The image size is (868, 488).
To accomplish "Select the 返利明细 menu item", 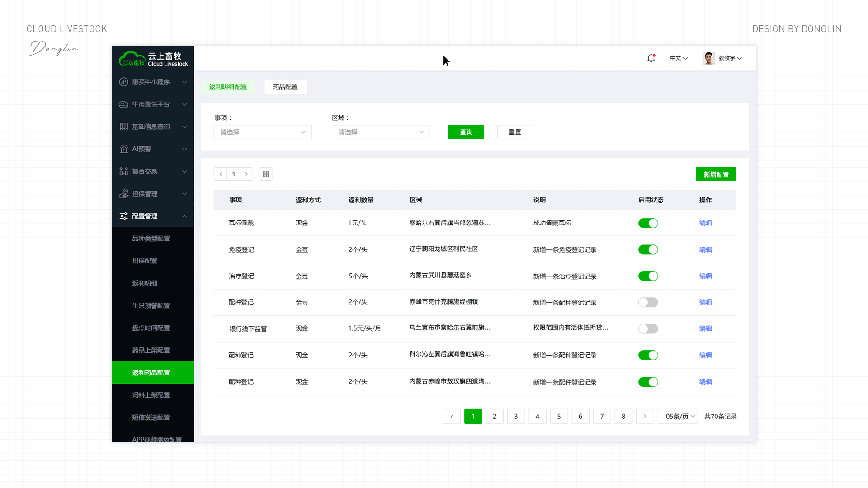I will tap(145, 283).
